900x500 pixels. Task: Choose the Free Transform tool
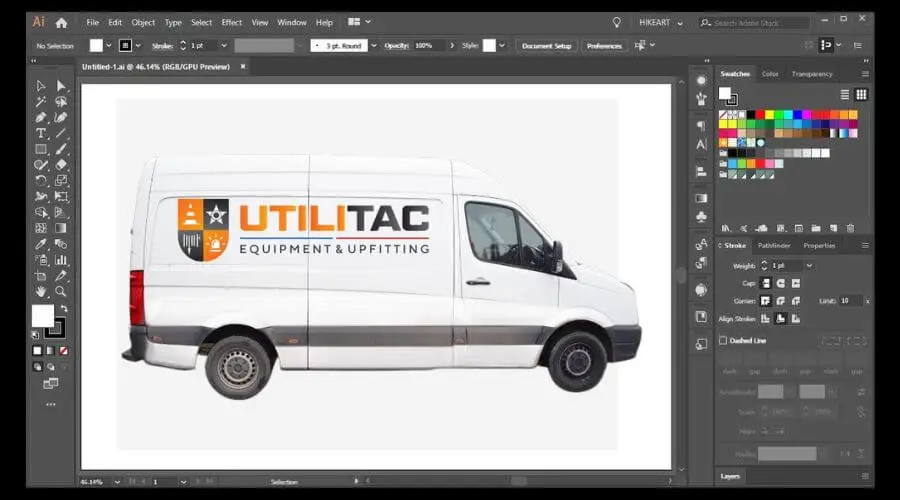[61, 196]
